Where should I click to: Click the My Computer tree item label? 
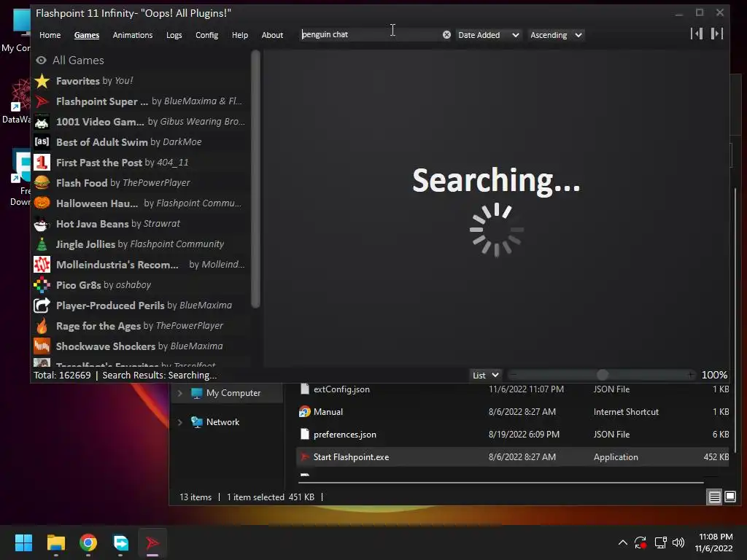233,393
